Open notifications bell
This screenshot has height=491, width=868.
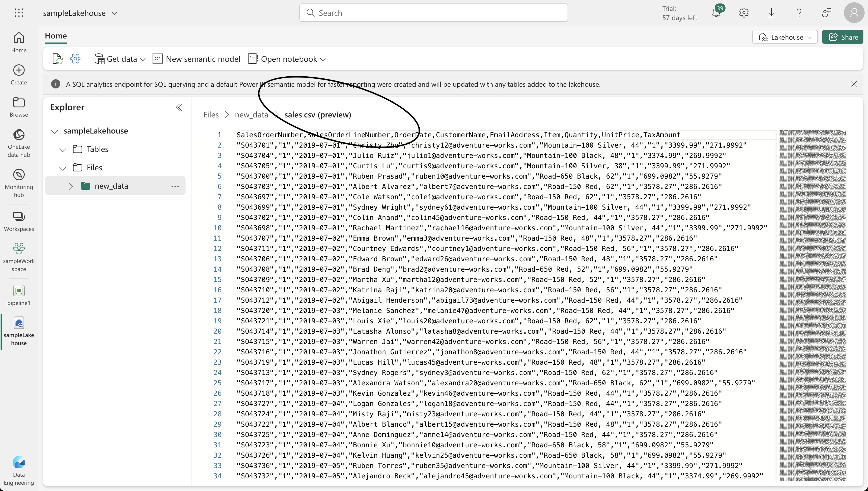coord(717,13)
